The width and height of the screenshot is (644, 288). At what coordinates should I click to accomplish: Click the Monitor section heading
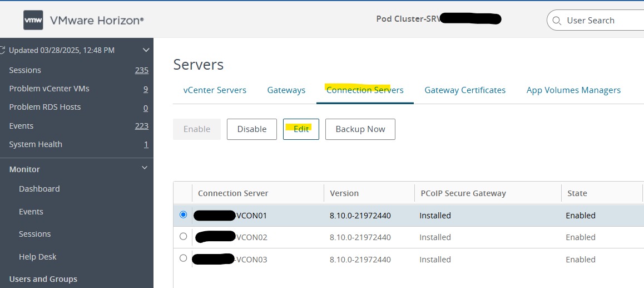[x=24, y=169]
